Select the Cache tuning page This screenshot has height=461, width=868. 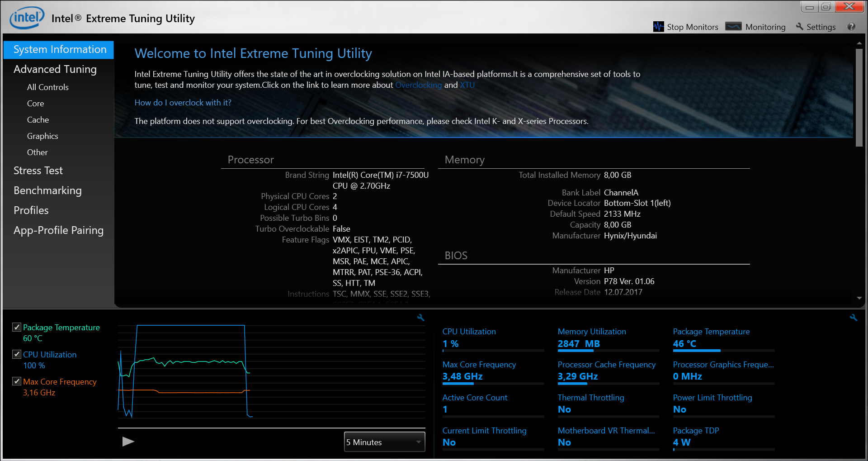tap(38, 120)
